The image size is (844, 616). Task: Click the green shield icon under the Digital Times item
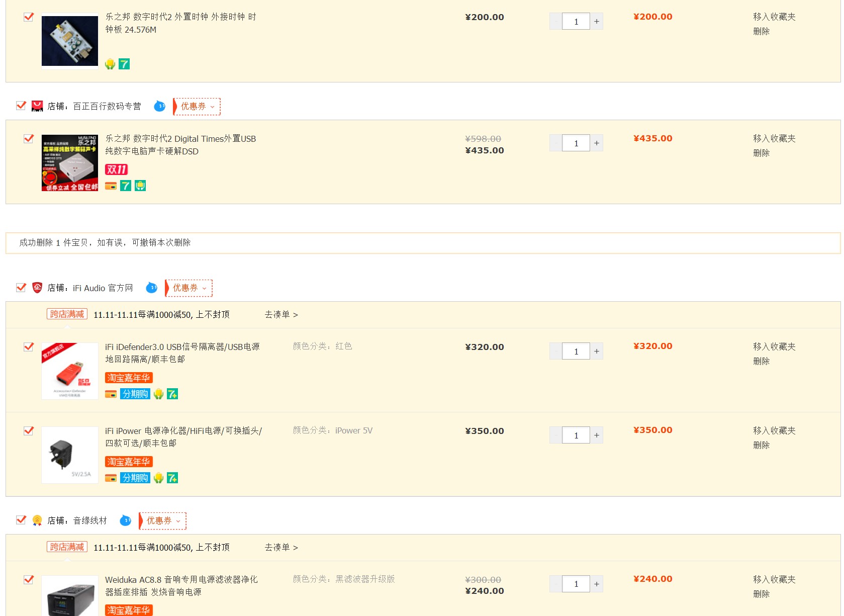click(140, 186)
